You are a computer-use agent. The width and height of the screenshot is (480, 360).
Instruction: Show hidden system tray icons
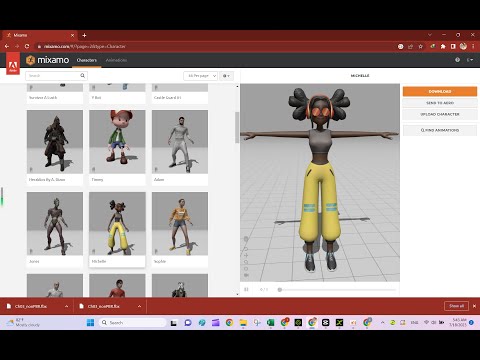382,322
